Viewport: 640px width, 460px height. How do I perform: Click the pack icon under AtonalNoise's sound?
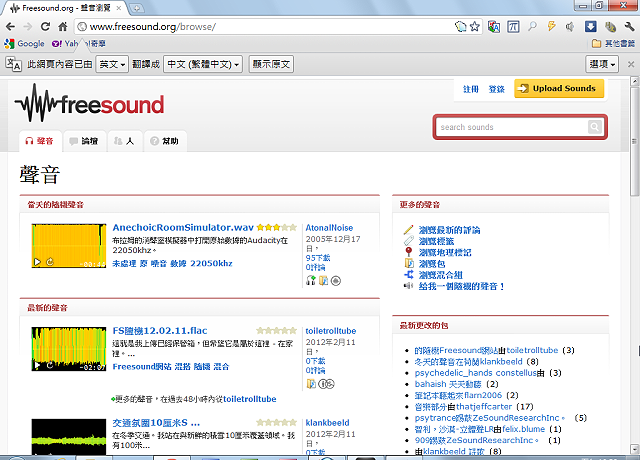pyautogui.click(x=323, y=280)
